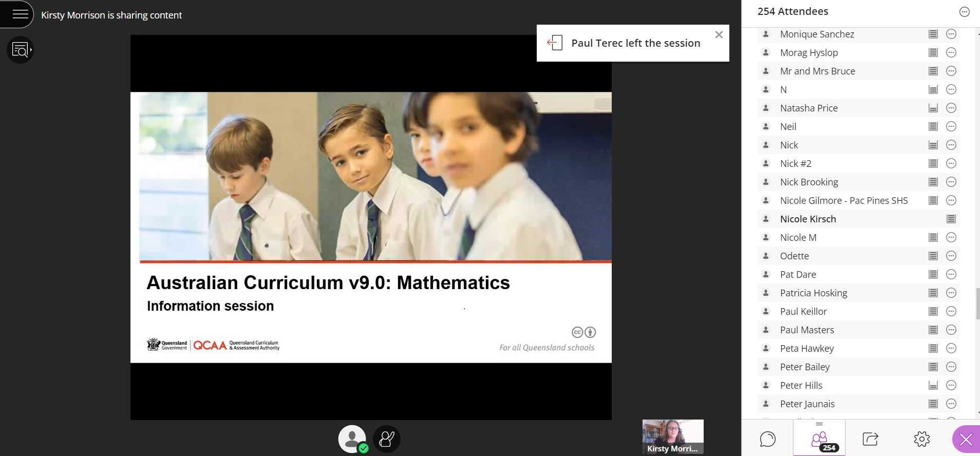View Peta Hawkey's connection status icon
980x456 pixels.
coord(933,348)
